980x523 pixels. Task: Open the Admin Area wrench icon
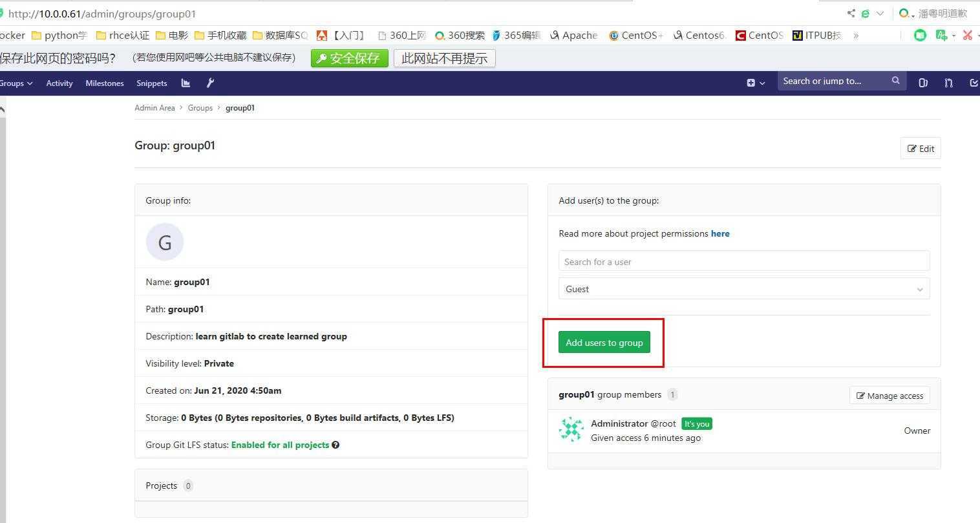(x=210, y=83)
